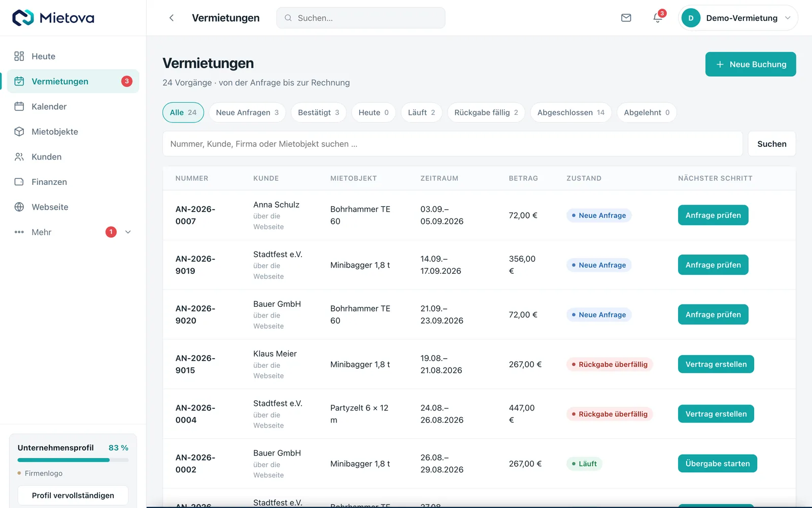
Task: Click Profil vervollständigen button
Action: pyautogui.click(x=73, y=496)
